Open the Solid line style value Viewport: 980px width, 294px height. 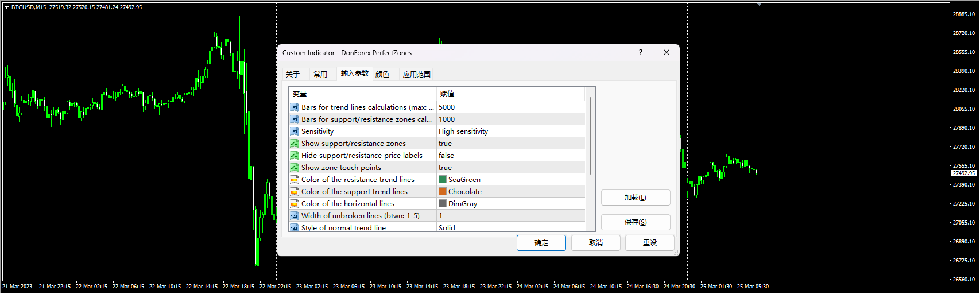coord(510,227)
